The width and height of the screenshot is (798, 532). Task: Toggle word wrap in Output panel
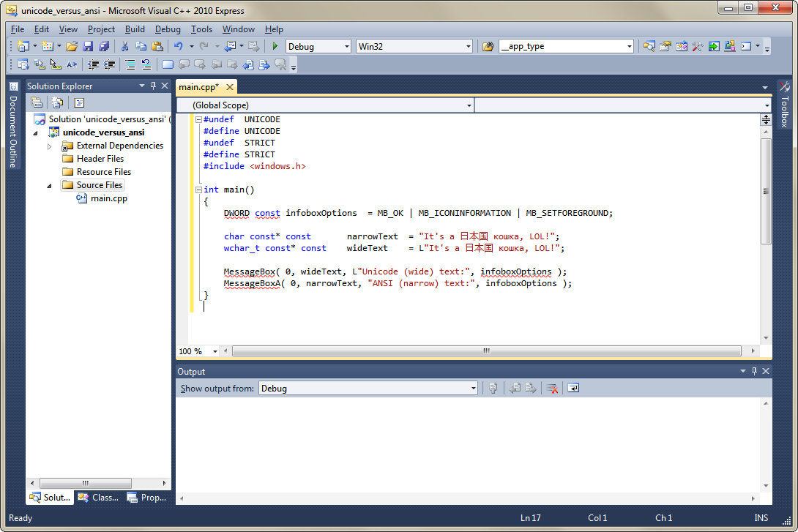(573, 389)
